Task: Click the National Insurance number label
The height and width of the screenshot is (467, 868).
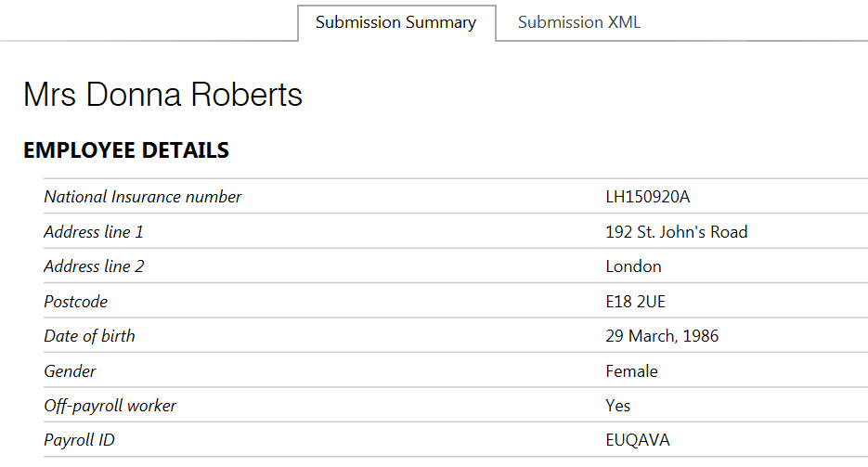Action: pos(142,197)
